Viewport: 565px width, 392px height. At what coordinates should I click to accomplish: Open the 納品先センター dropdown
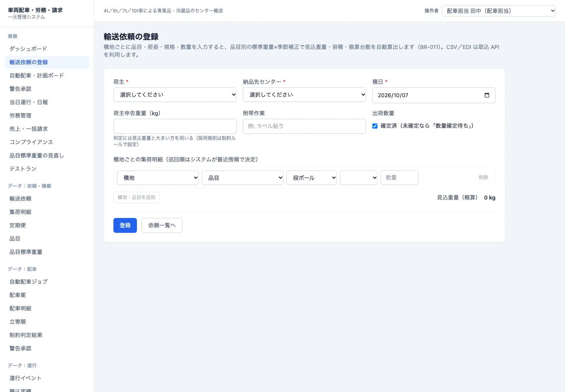pos(304,95)
